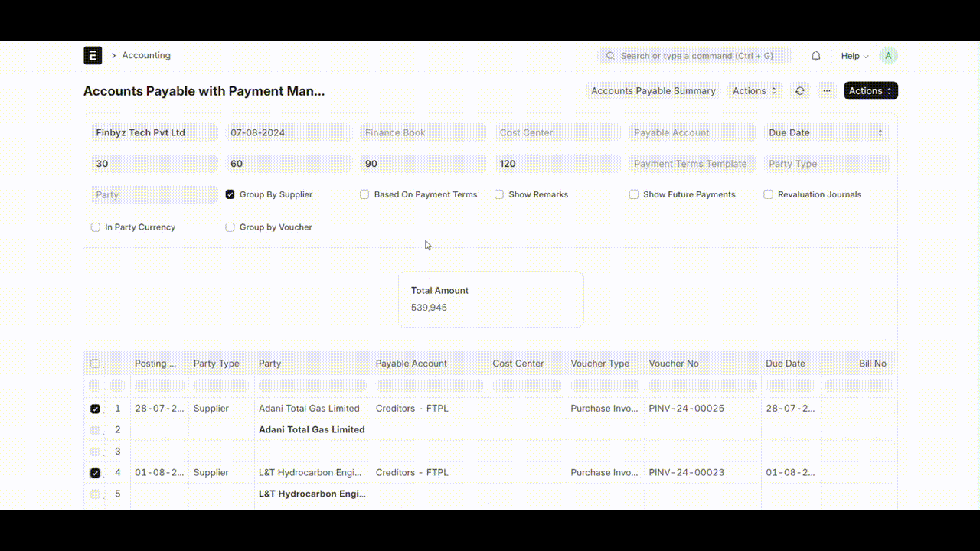Click L&T Hydrocarbon party cell in row 4
The image size is (980, 551).
pos(310,473)
